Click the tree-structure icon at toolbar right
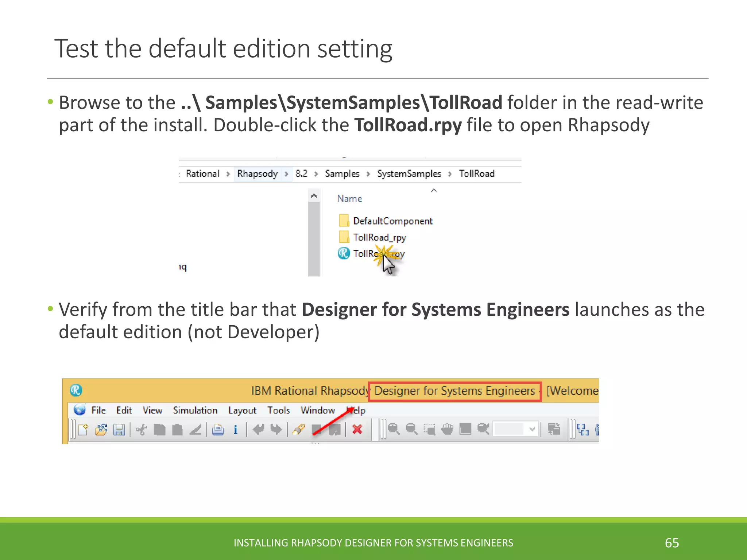 point(583,429)
